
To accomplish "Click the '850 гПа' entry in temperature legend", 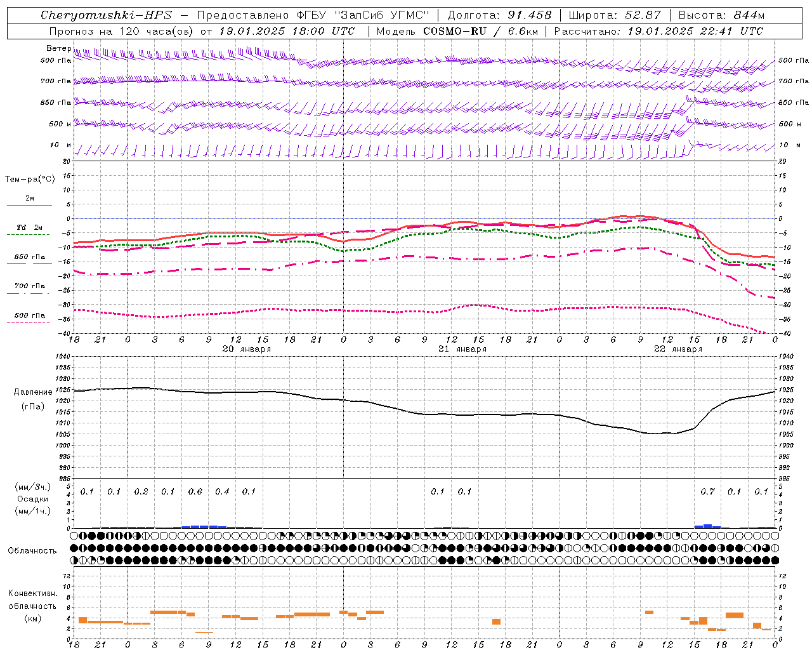I will 30,257.
